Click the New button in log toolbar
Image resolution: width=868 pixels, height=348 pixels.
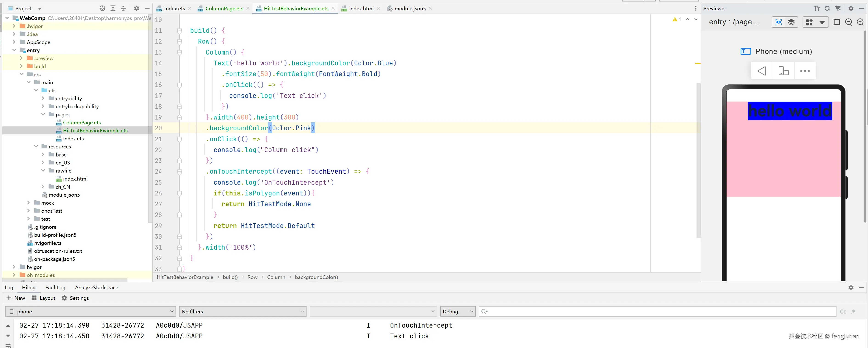[x=16, y=298]
